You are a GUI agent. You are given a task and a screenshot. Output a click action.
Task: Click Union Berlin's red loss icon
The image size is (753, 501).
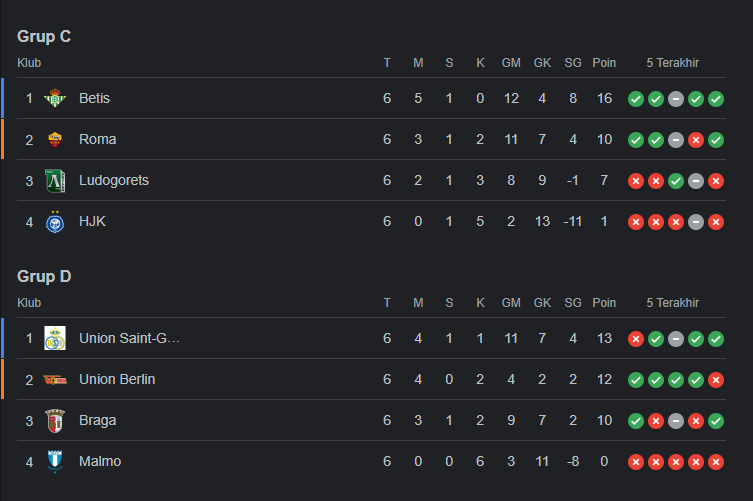point(716,380)
